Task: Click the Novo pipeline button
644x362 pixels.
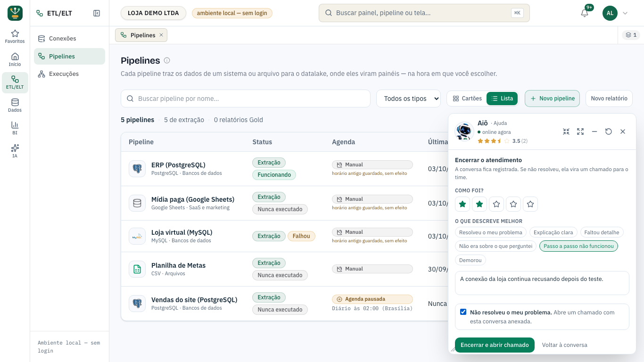Action: point(552,99)
